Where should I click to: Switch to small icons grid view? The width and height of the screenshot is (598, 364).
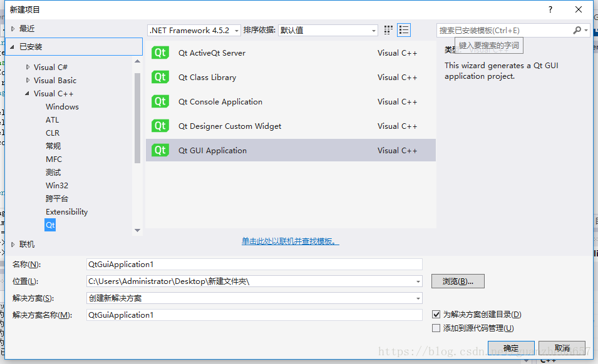(x=388, y=30)
